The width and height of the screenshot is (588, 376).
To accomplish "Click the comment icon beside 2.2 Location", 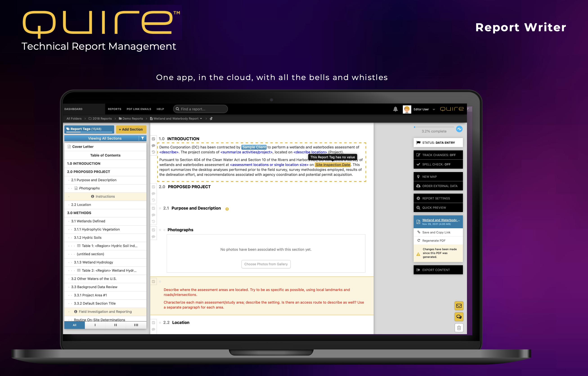I will click(x=153, y=329).
